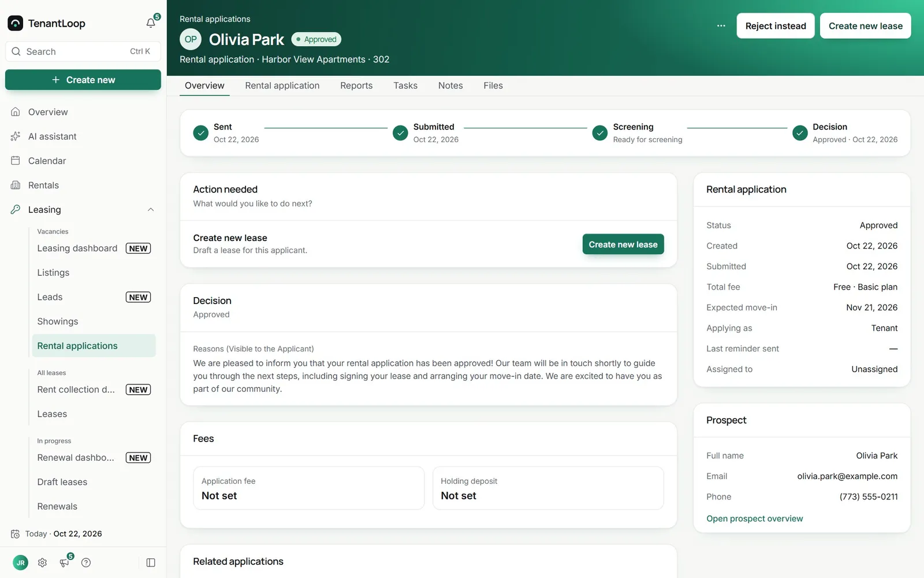Collapse the sidebar with the panel icon
The height and width of the screenshot is (578, 924).
pyautogui.click(x=151, y=562)
